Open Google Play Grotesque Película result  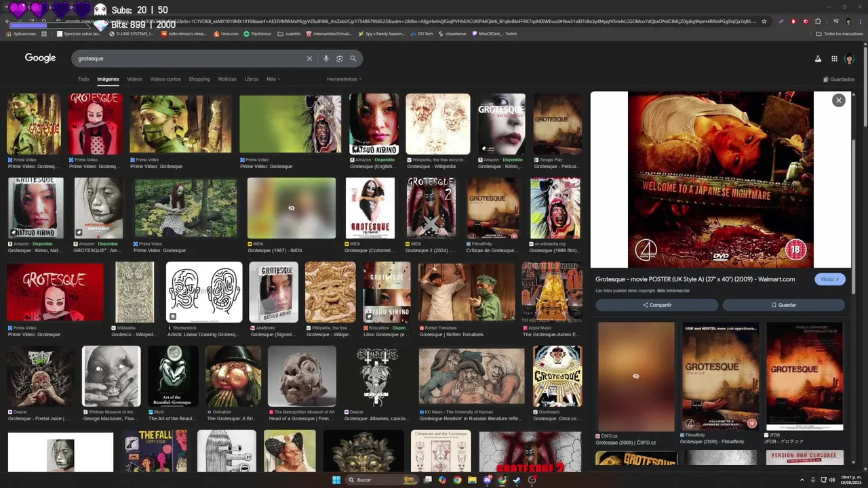557,124
